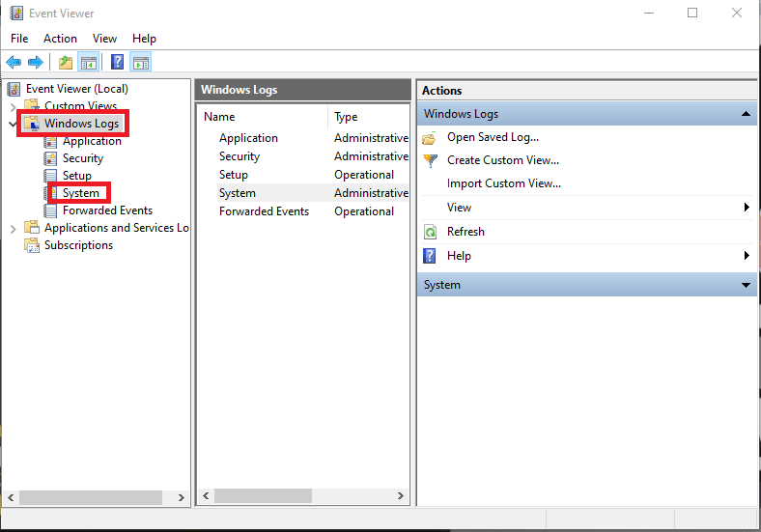Image resolution: width=761 pixels, height=532 pixels.
Task: Toggle Show/Hide Console Tree toolbar icon
Action: 88,62
